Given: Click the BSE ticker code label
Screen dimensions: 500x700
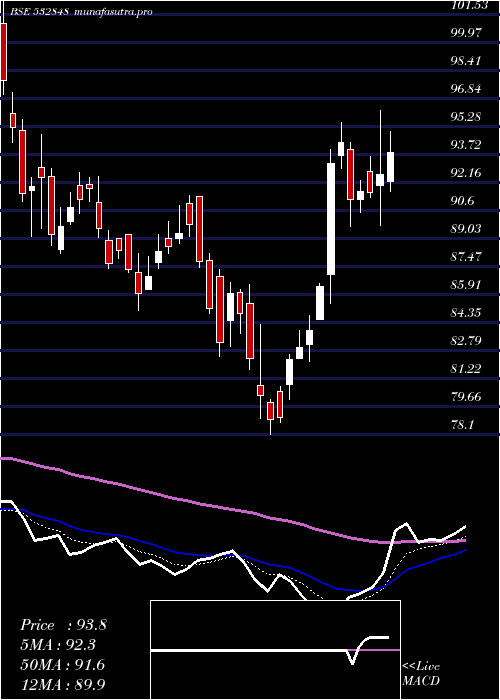Looking at the screenshot, I should coord(38,11).
